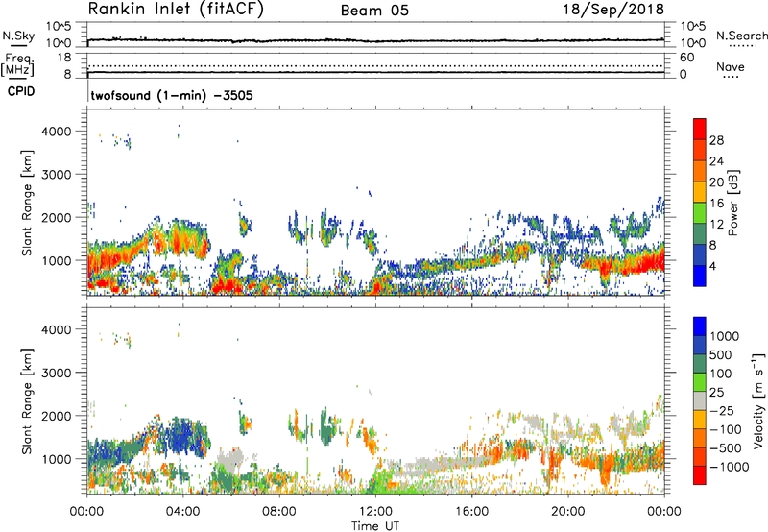The image size is (768, 532).
Task: Click the '1000' velocity colorbar value
Action: click(x=724, y=336)
